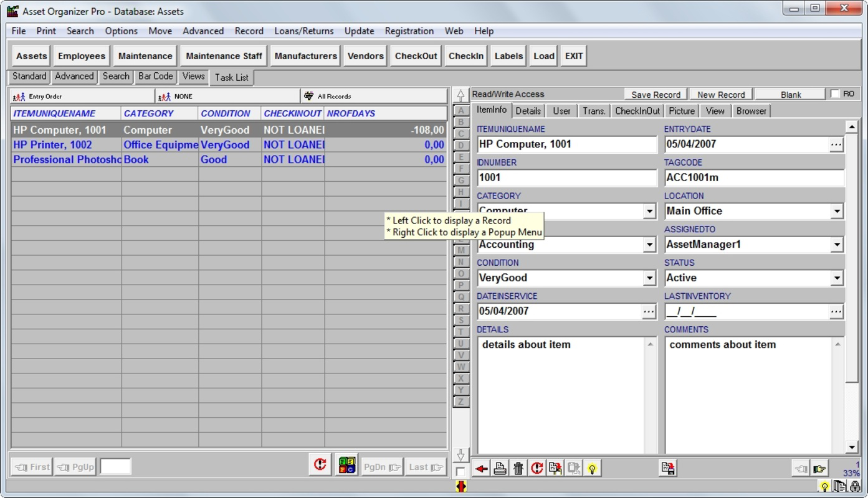Toggle the checkbox under the alphabet strip
868x498 pixels.
(460, 471)
